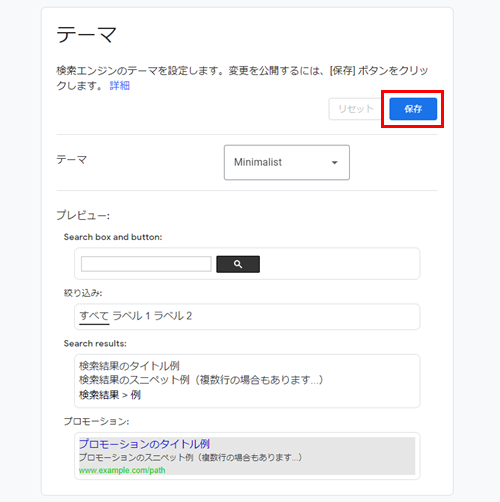Select the ラベル 1 refinement tab
Viewport: 500px width, 502px height.
(x=131, y=316)
